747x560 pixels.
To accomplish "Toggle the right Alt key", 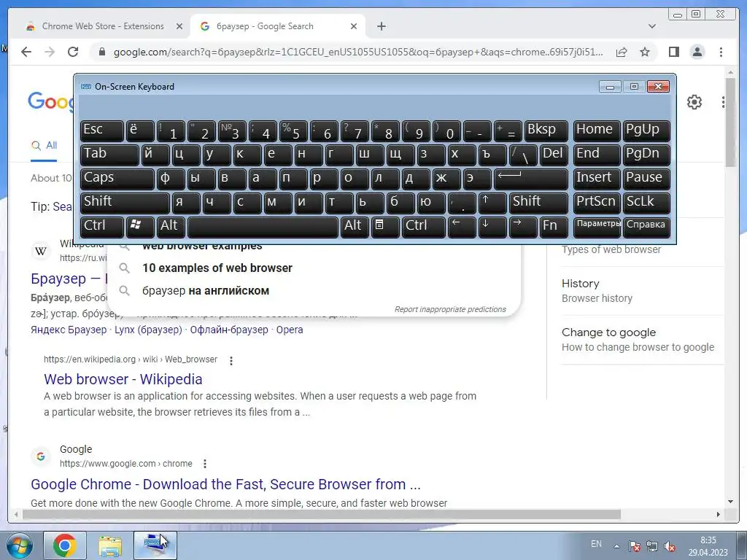I will click(x=355, y=226).
